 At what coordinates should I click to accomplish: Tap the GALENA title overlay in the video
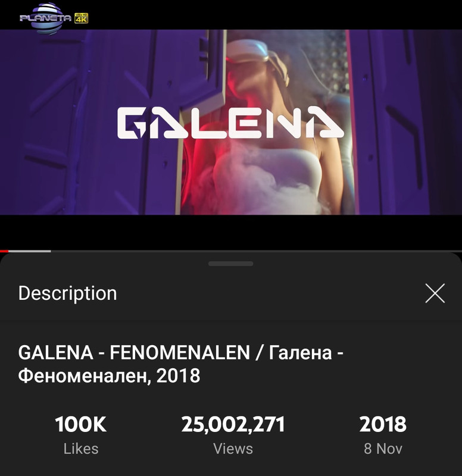231,123
